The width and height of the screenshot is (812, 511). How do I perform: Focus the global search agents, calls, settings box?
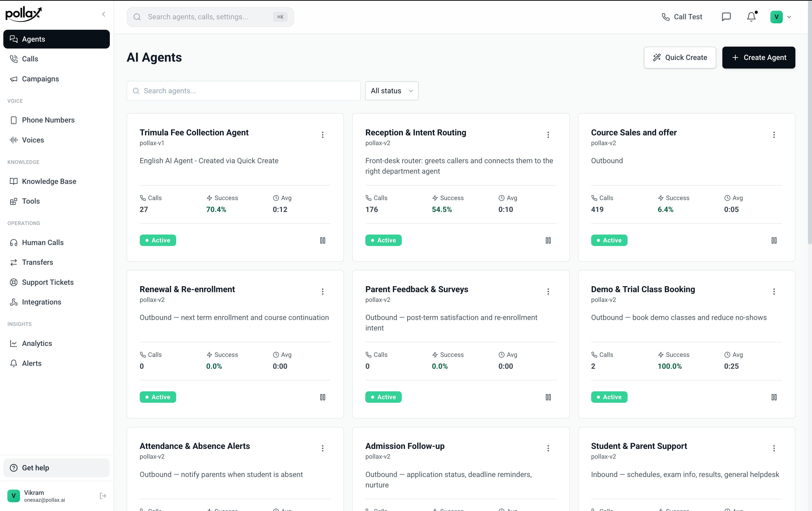pos(210,17)
